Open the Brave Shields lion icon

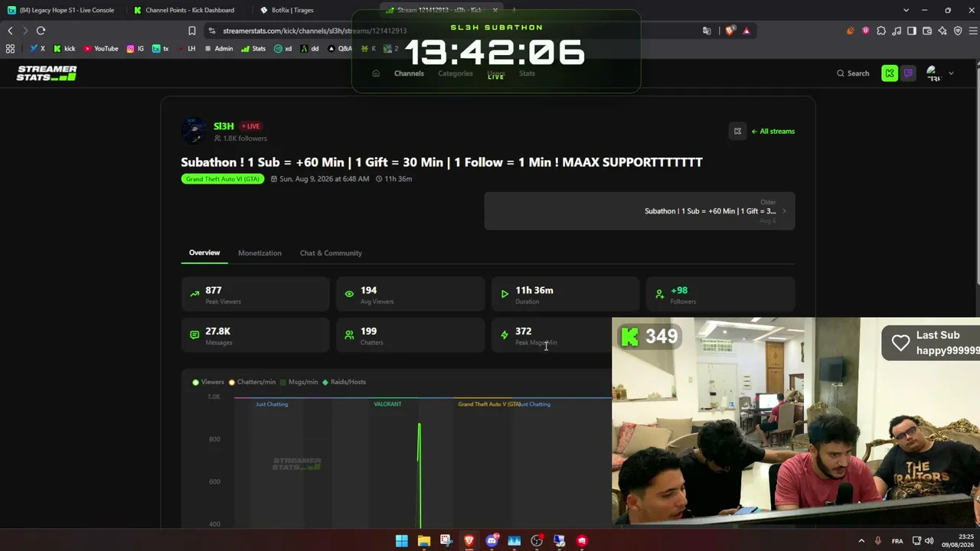(x=730, y=31)
